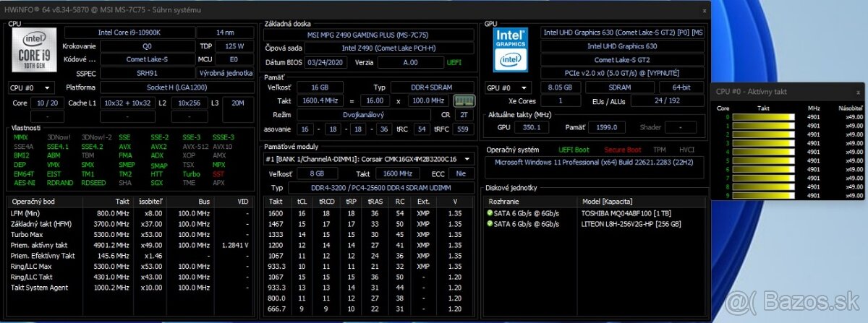868x323 pixels.
Task: Click the 'tCL' timings column header
Action: point(302,202)
